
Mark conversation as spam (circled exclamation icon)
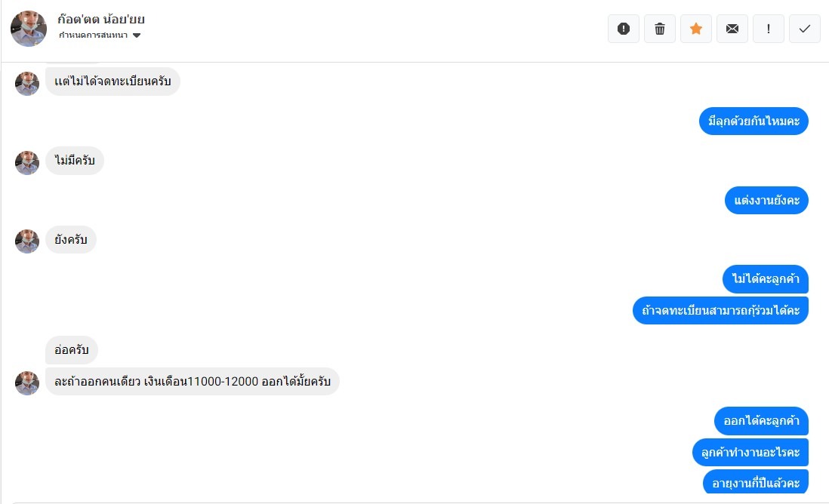(x=624, y=29)
